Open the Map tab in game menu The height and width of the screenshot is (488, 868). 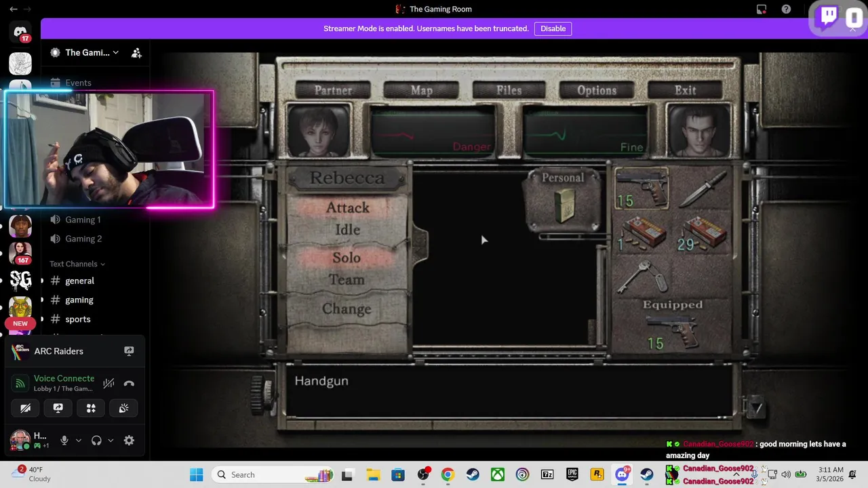click(421, 90)
